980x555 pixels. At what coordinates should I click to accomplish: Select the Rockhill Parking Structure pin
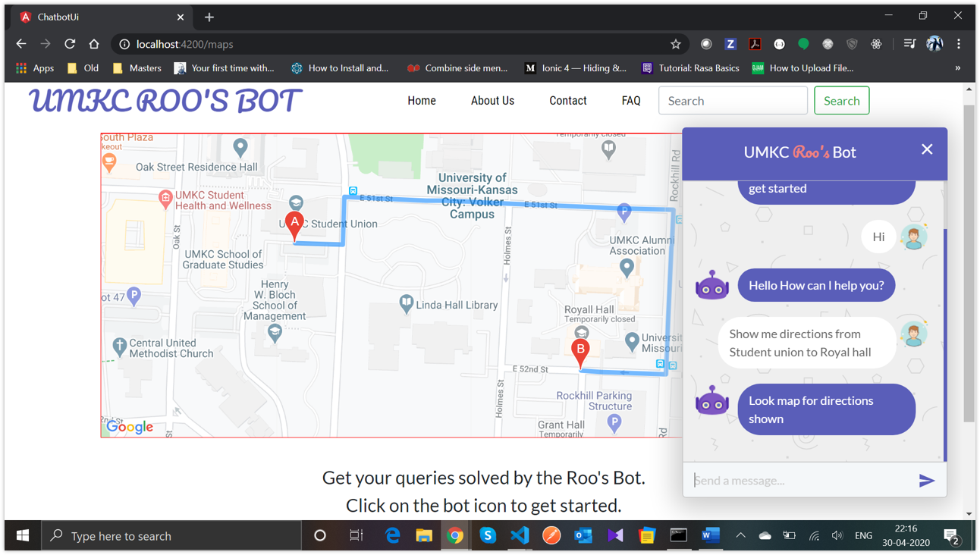614,423
